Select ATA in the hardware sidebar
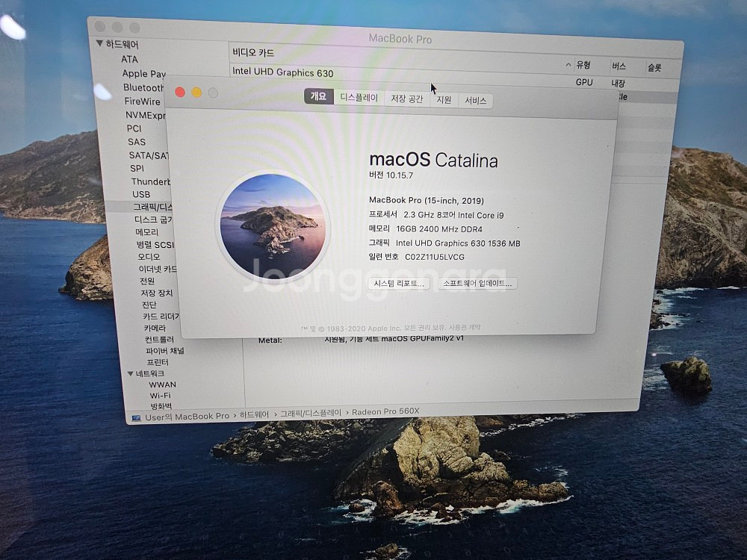 [x=129, y=59]
